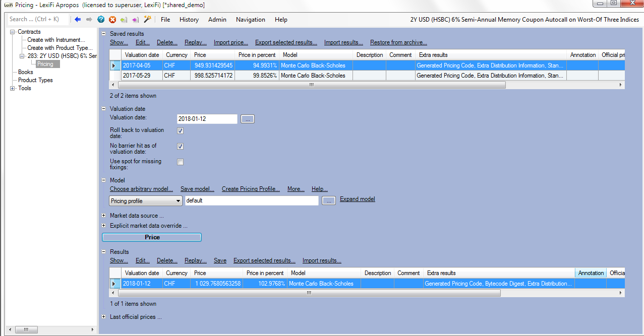Image resolution: width=644 pixels, height=336 pixels.
Task: Collapse the Model section
Action: 104,180
